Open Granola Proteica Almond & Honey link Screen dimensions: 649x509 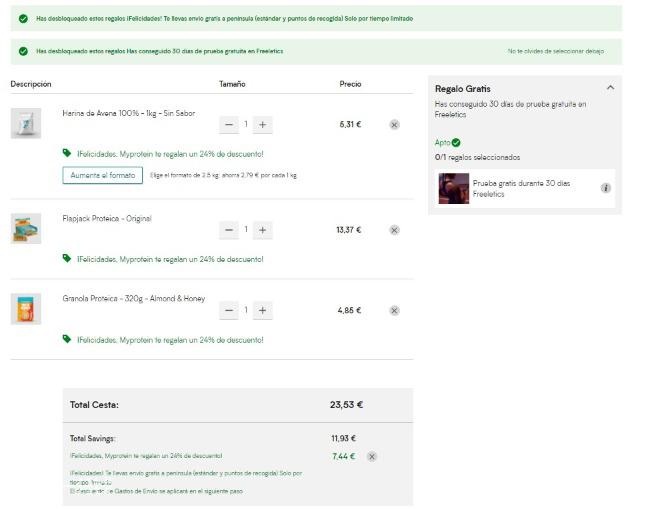pos(134,298)
